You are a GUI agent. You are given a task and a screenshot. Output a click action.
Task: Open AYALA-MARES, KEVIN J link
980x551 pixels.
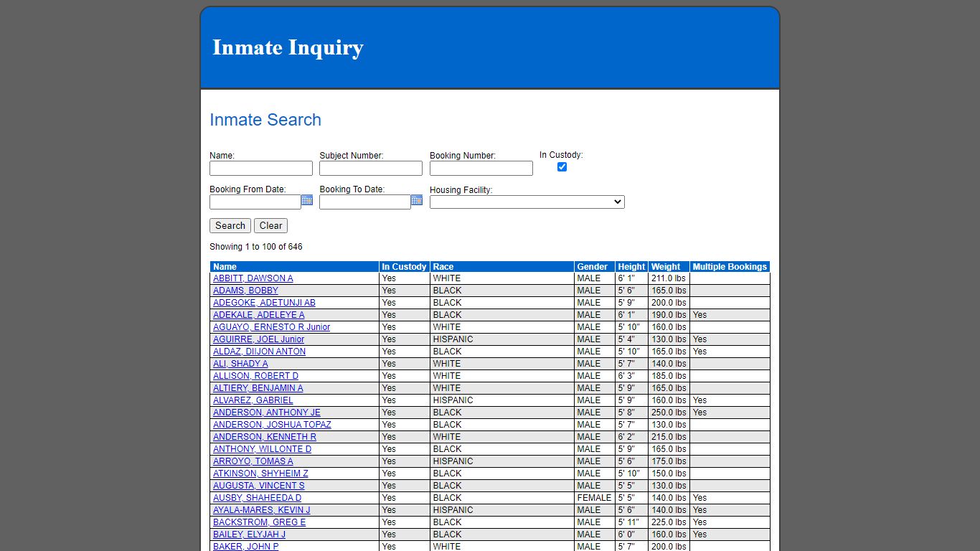pyautogui.click(x=262, y=510)
